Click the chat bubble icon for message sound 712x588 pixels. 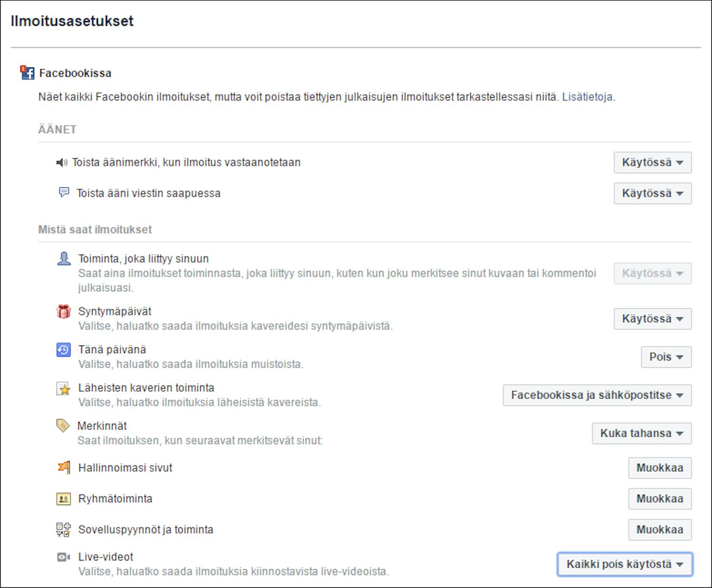click(62, 193)
